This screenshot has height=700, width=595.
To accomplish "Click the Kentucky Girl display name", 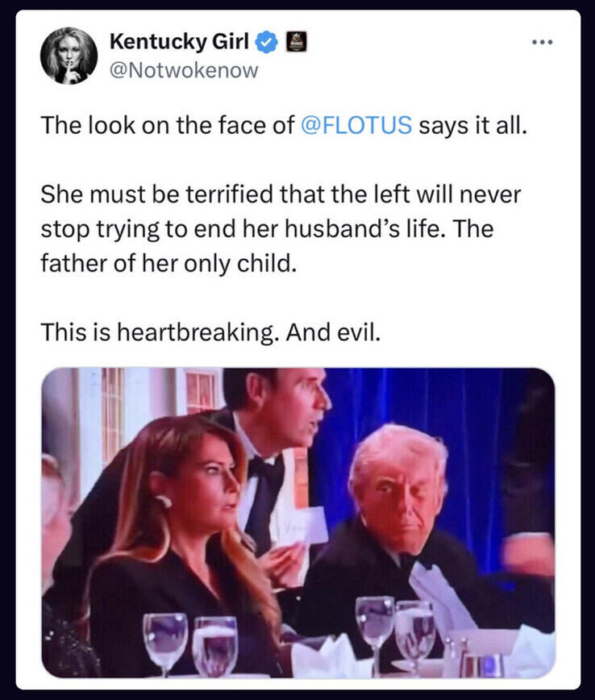I will (179, 40).
